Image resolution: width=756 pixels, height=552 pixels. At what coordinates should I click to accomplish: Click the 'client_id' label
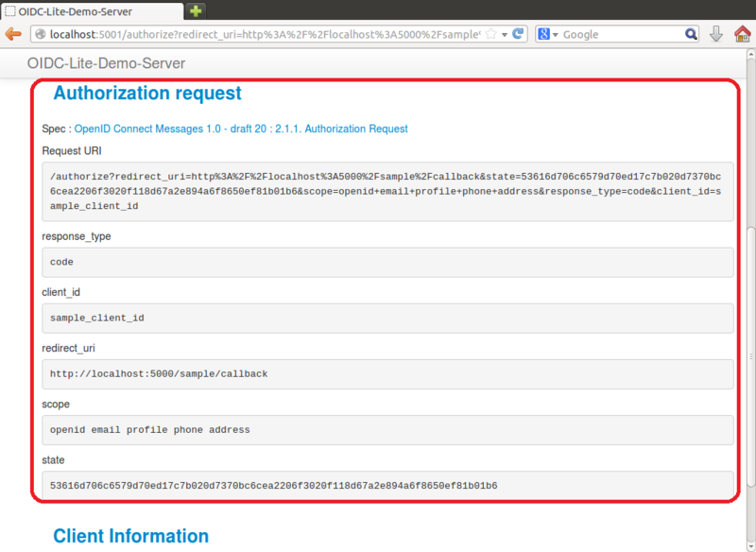[60, 292]
